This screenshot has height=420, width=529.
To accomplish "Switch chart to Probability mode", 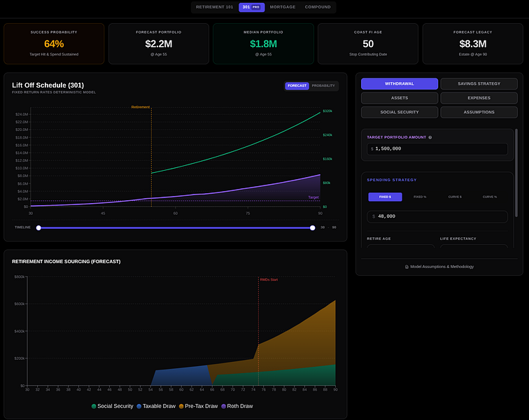I will click(323, 86).
